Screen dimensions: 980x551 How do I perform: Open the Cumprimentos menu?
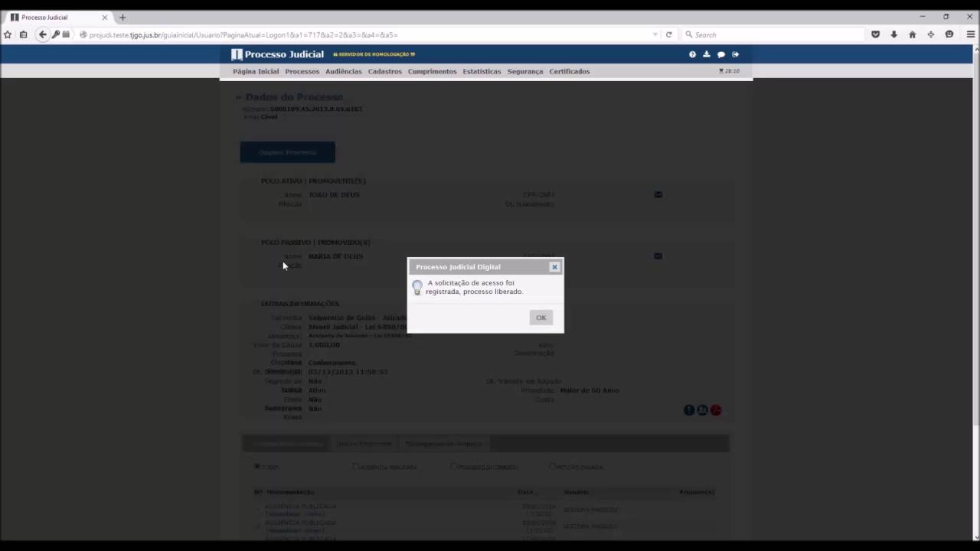[432, 71]
